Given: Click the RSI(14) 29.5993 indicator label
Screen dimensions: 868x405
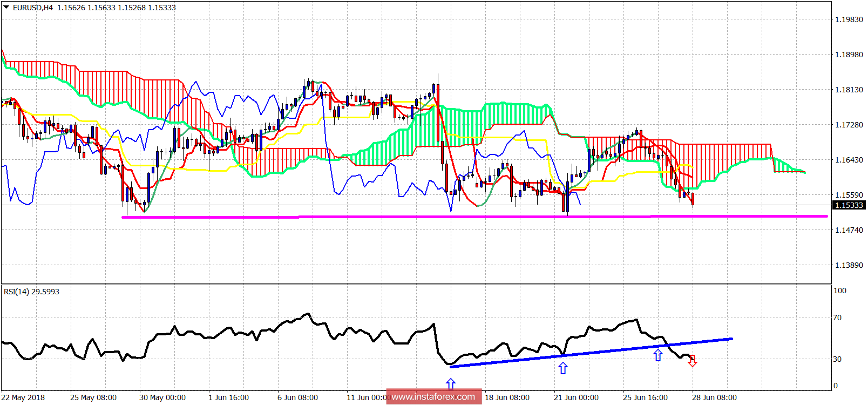Looking at the screenshot, I should pos(31,292).
